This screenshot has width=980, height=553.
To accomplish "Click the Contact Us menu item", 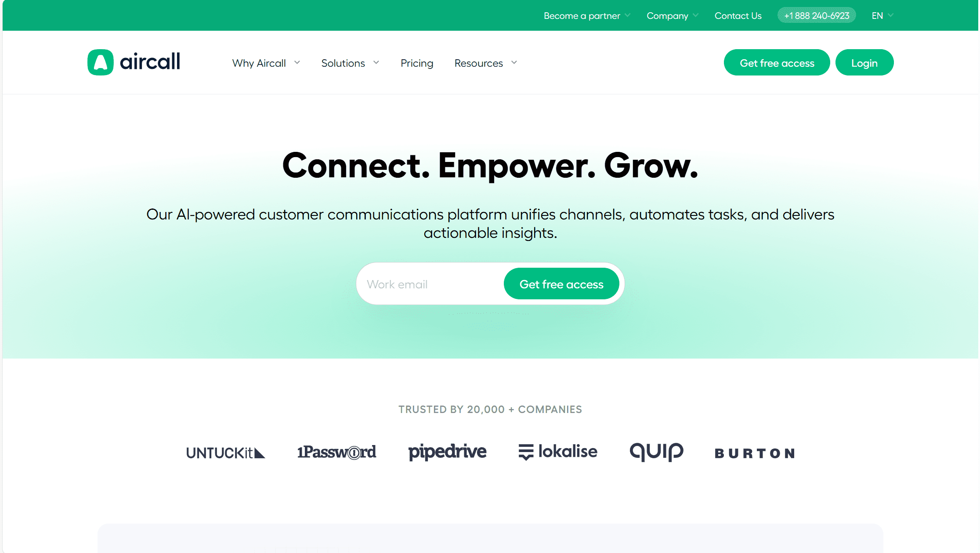I will click(x=738, y=15).
